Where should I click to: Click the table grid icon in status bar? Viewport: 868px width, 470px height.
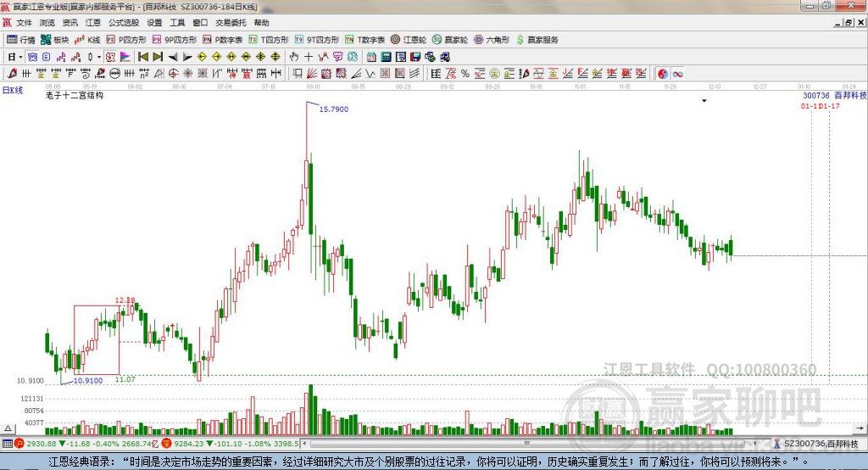(x=7, y=444)
